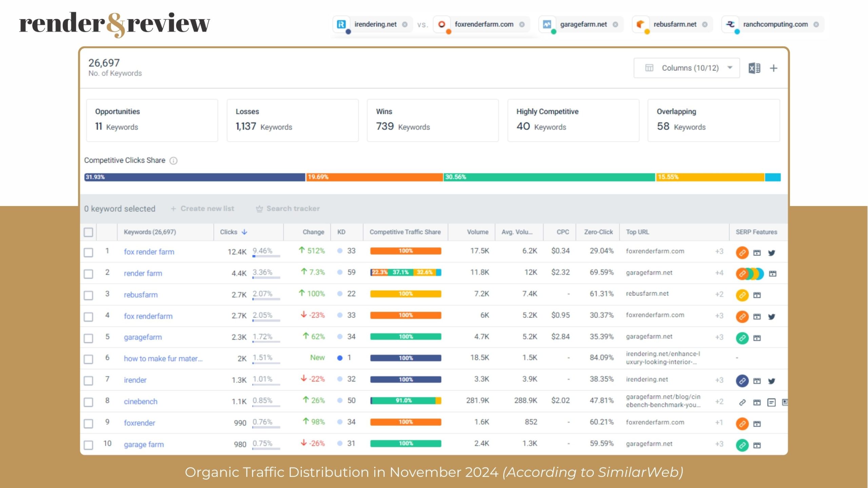Open Competitive Clicks Share info icon
The width and height of the screenshot is (868, 488).
173,161
